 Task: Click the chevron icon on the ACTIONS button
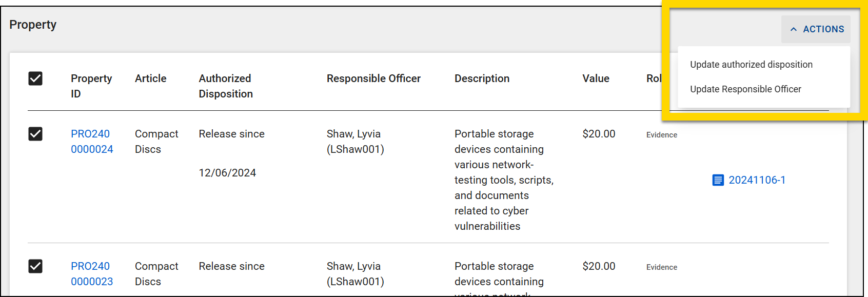[x=793, y=29]
